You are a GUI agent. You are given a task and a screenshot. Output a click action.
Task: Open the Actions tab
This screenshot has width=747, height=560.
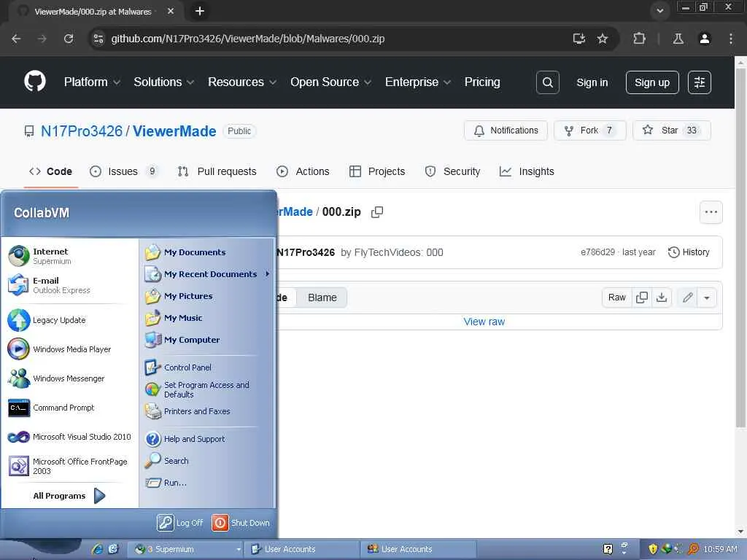[303, 171]
